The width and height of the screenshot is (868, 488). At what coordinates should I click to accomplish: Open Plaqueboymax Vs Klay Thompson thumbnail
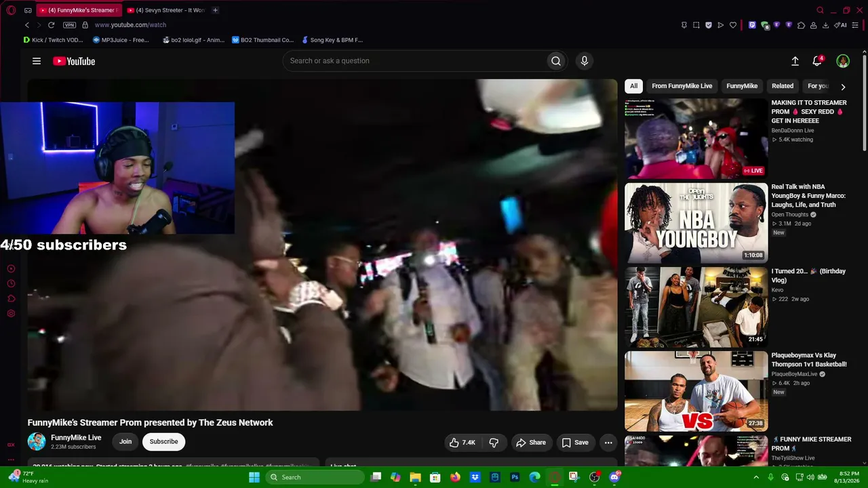[x=696, y=391]
